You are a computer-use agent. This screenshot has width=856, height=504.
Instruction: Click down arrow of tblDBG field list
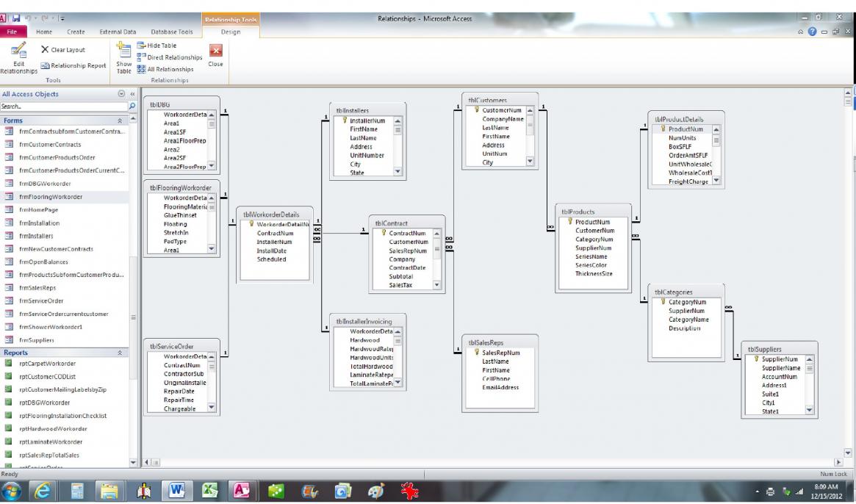coord(212,165)
